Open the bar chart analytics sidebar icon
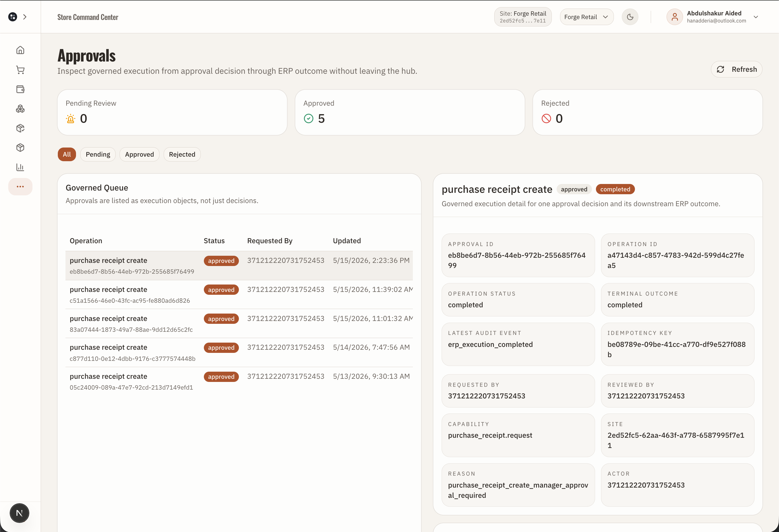 tap(20, 167)
